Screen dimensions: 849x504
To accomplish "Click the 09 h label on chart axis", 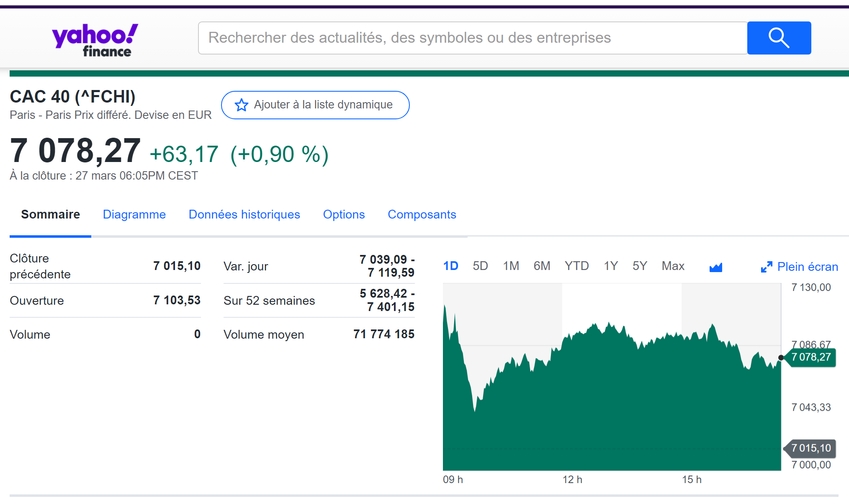I will [x=453, y=480].
